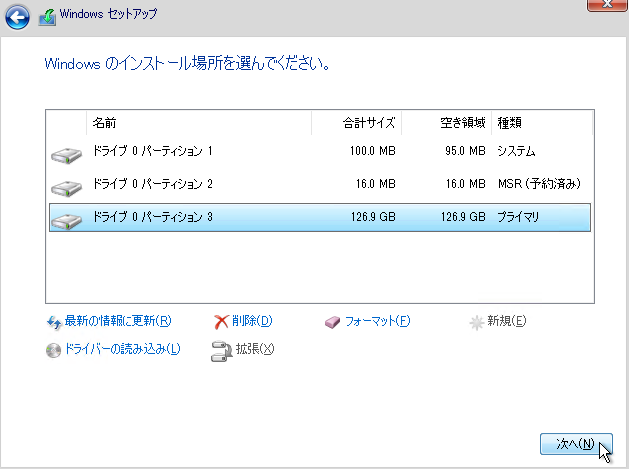
Task: Click the refresh arrows icon
Action: click(54, 322)
